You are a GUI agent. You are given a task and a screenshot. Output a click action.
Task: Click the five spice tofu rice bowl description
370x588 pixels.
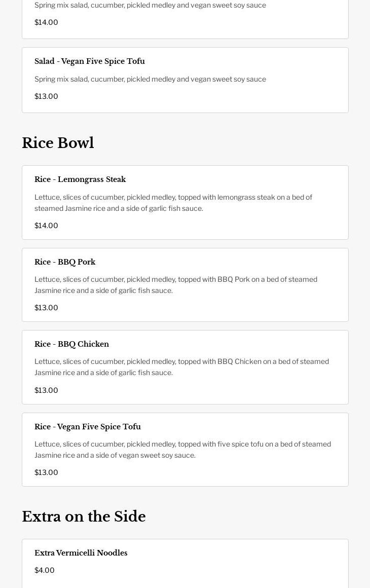tap(182, 450)
